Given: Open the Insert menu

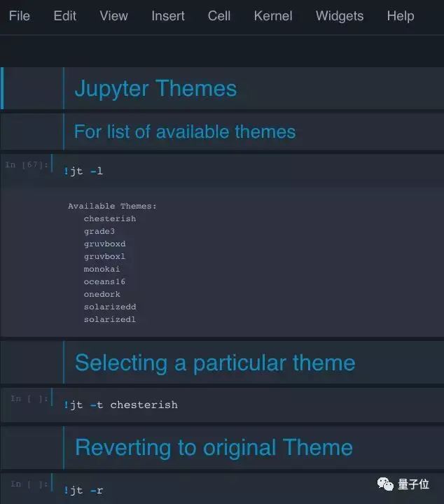Looking at the screenshot, I should pyautogui.click(x=168, y=15).
